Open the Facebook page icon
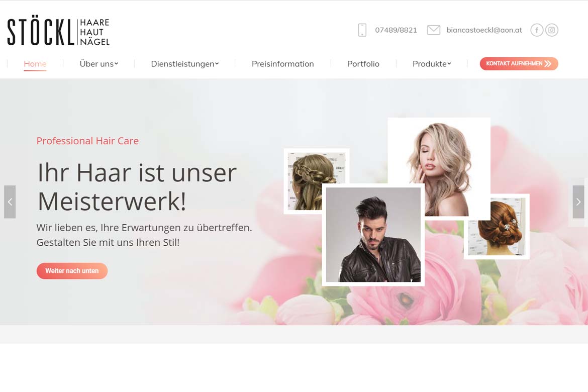This screenshot has width=588, height=392. coord(537,30)
